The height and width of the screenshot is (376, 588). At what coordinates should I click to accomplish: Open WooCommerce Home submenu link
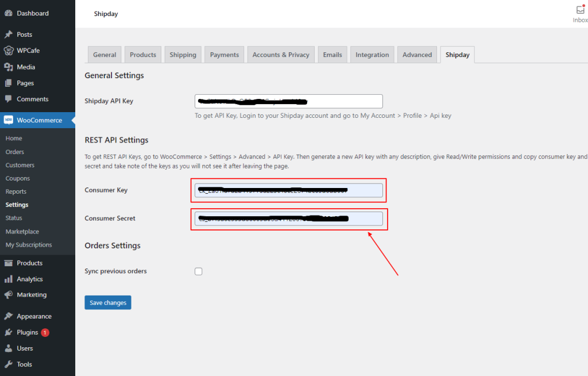click(14, 138)
